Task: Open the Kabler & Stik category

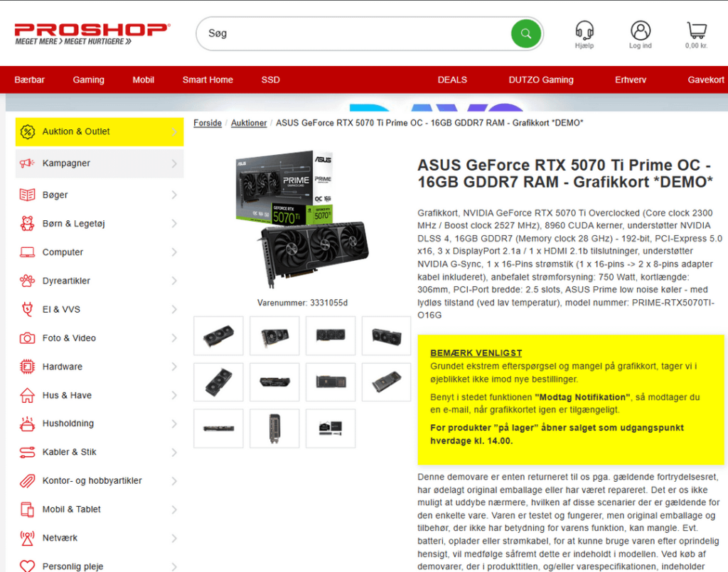Action: click(100, 453)
